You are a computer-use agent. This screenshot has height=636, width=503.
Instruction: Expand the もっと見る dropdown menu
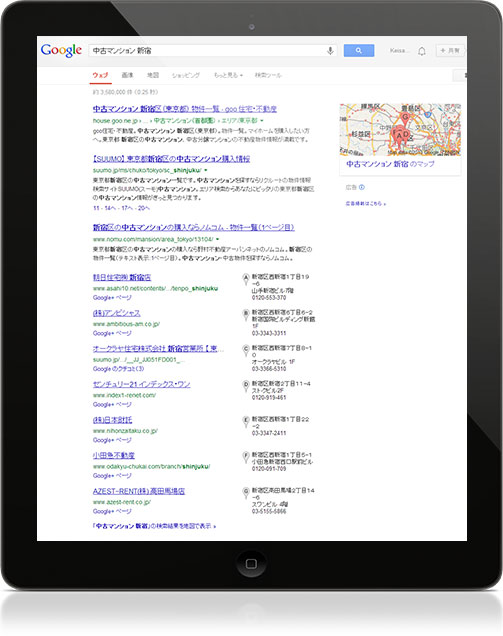tap(228, 75)
